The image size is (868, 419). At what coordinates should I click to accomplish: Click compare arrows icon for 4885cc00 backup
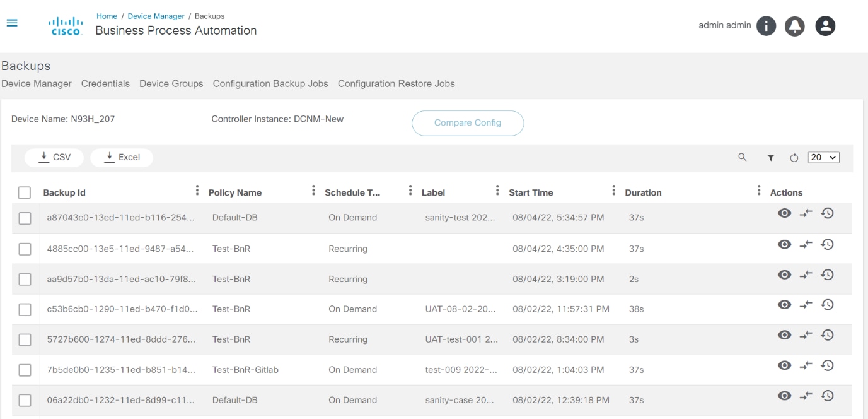[806, 244]
